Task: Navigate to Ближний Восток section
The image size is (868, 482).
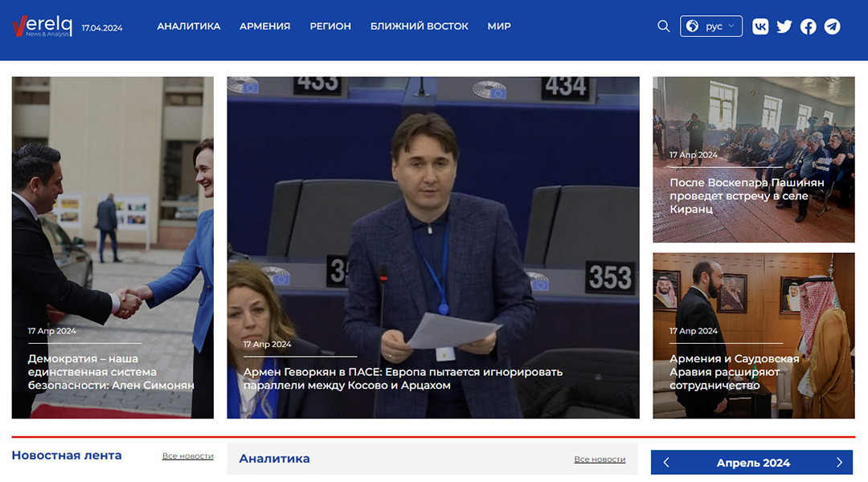Action: 419,27
